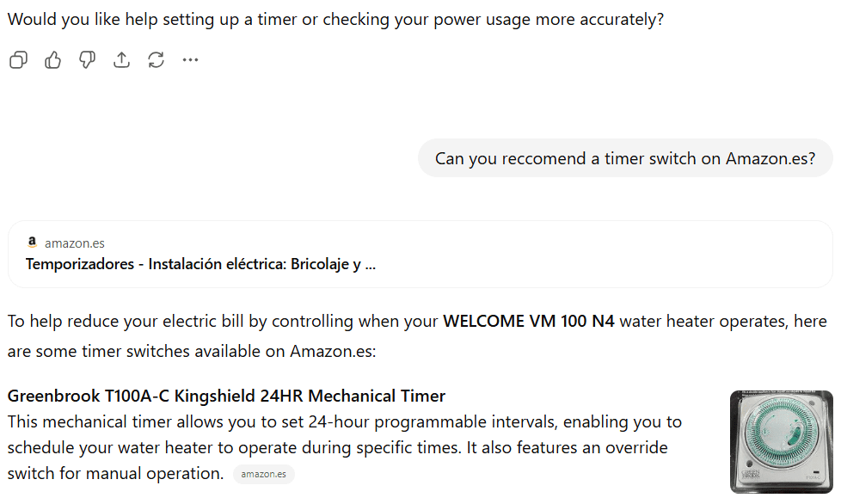Viewport: 841px width, 504px height.
Task: Click the amazon.es domain label in the source card
Action: coord(75,243)
